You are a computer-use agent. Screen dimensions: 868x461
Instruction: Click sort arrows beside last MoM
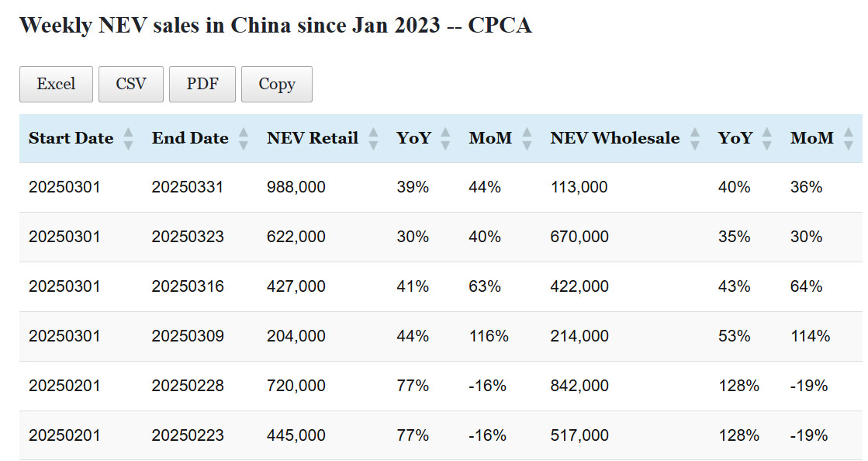coord(849,139)
